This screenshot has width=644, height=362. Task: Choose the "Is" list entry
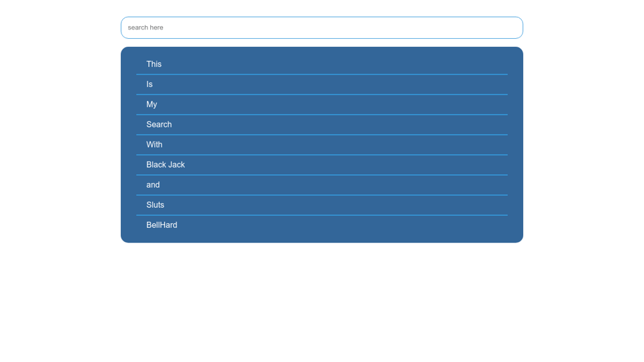pos(150,84)
